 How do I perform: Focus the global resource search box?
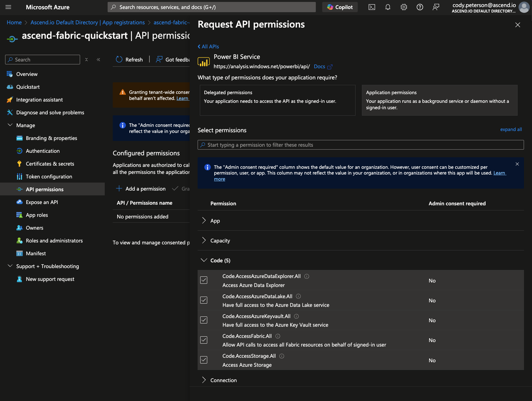212,7
